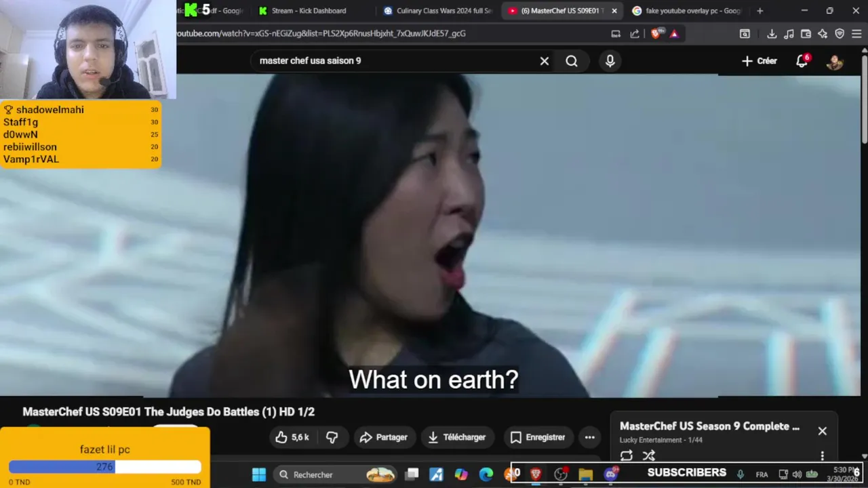
Task: Click Vamp1rVAL in the leaderboard
Action: tap(31, 159)
